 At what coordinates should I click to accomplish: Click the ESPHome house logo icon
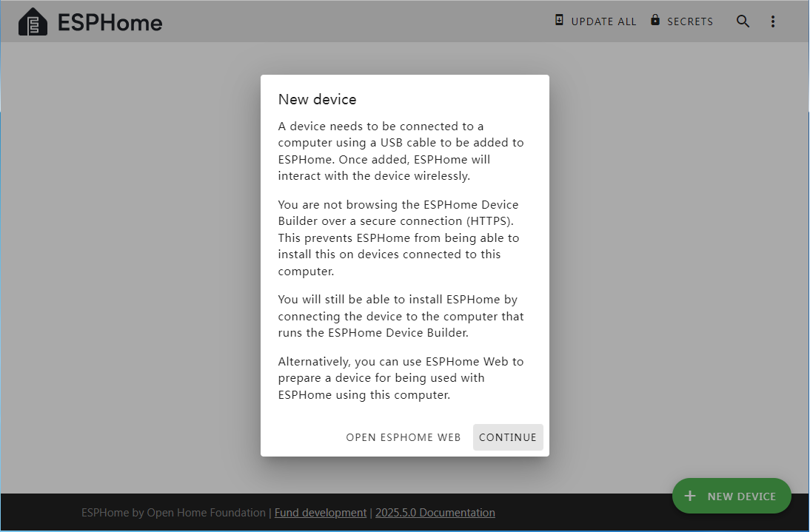tap(33, 22)
